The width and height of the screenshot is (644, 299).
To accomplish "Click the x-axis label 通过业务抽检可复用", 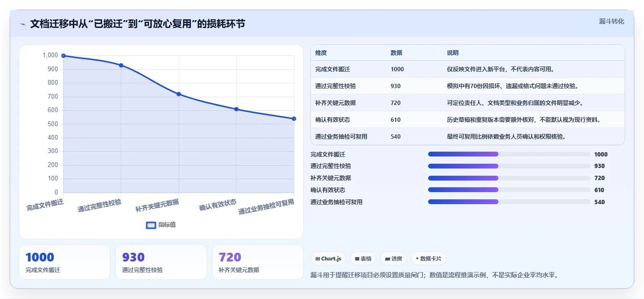I will point(266,207).
